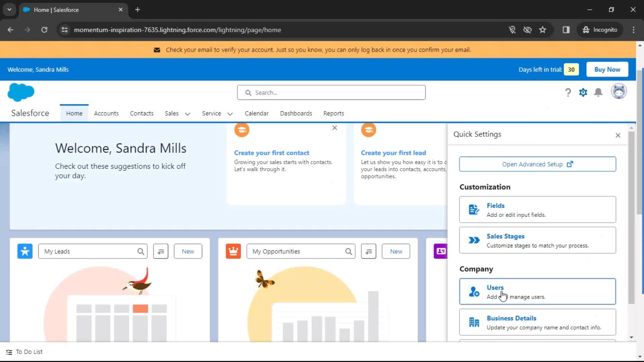Viewport: 644px width, 362px height.
Task: Open the Chrome three-dot menu
Action: (x=633, y=30)
